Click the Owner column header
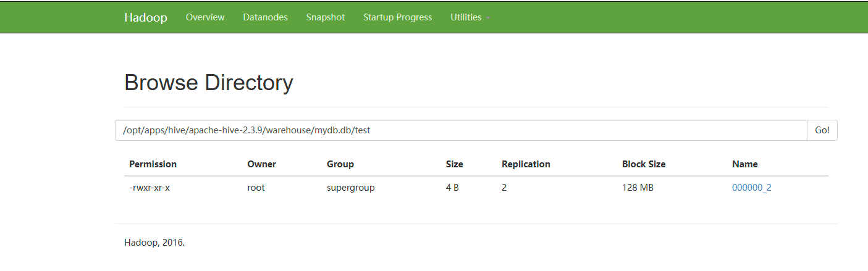 (x=261, y=164)
